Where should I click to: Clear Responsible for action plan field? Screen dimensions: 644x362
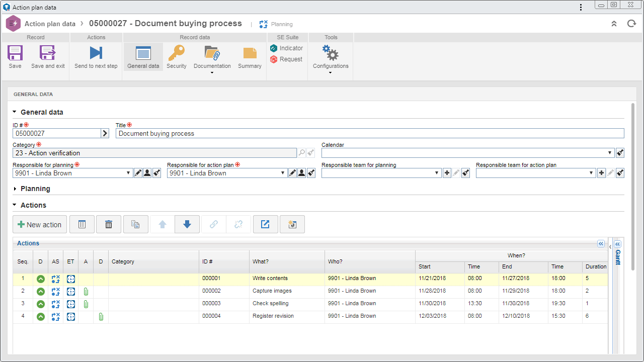[311, 173]
